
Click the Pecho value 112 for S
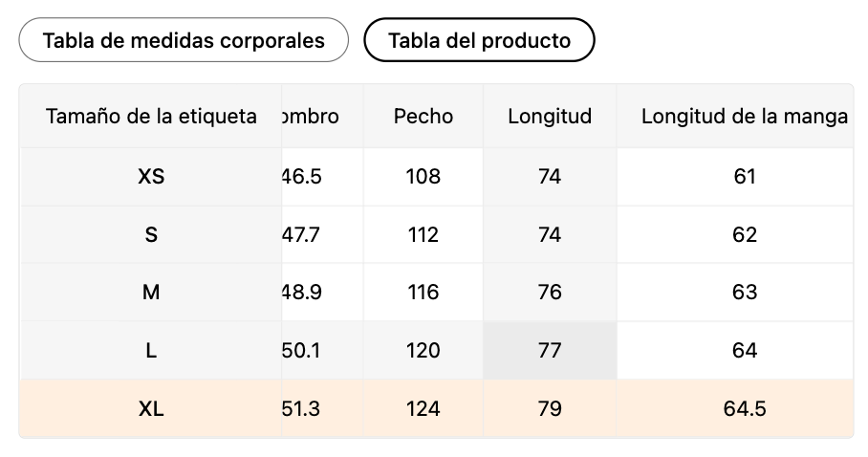[x=423, y=234]
